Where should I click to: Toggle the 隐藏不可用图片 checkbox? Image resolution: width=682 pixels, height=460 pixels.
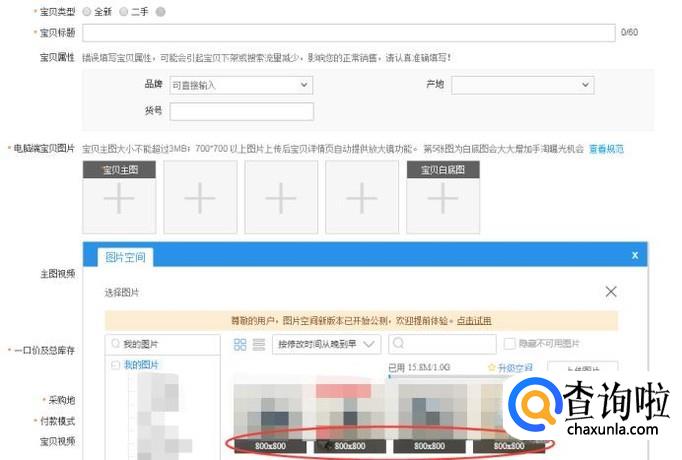tap(510, 344)
